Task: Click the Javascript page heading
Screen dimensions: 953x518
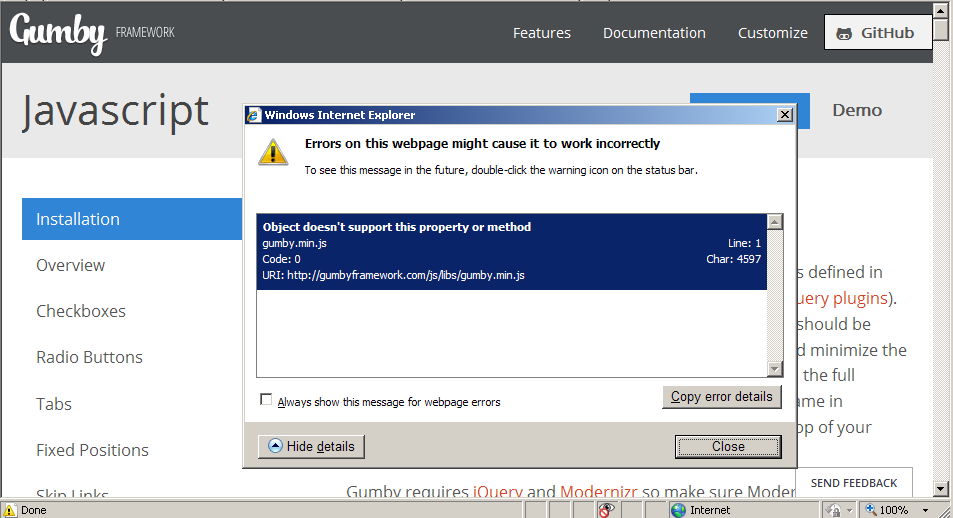Action: tap(115, 111)
